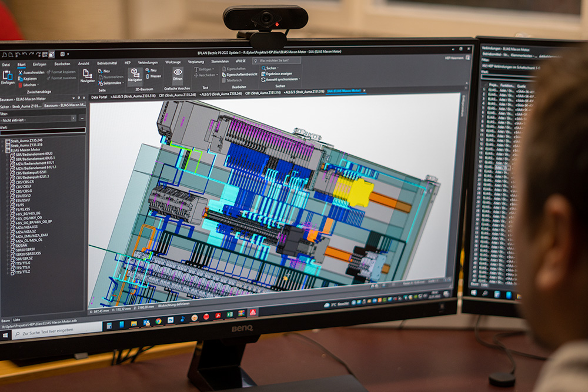Click the Ausschneiden scissors icon
588x392 pixels.
[x=20, y=72]
